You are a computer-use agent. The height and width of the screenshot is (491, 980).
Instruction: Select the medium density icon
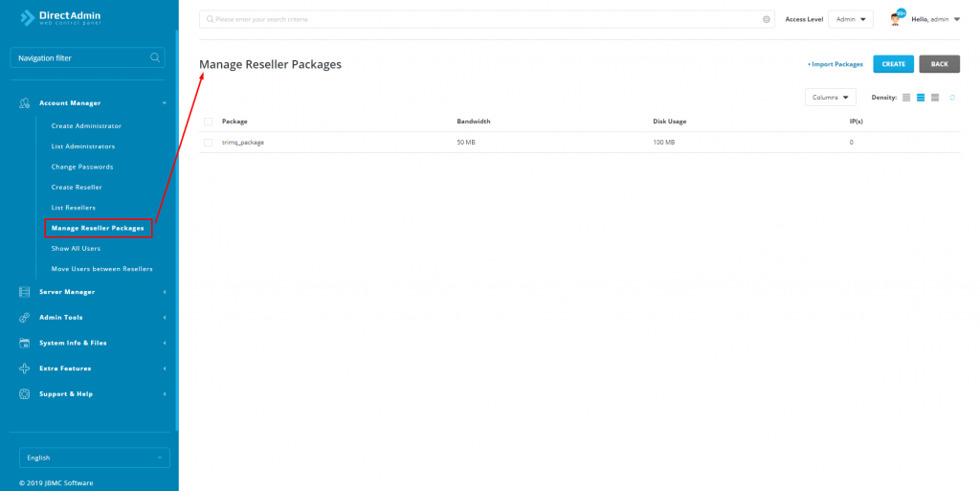(921, 98)
